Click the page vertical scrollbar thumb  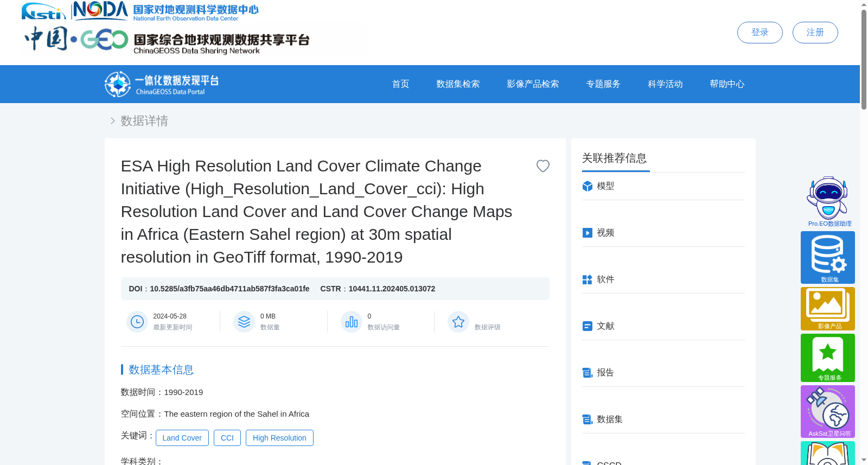pyautogui.click(x=864, y=60)
